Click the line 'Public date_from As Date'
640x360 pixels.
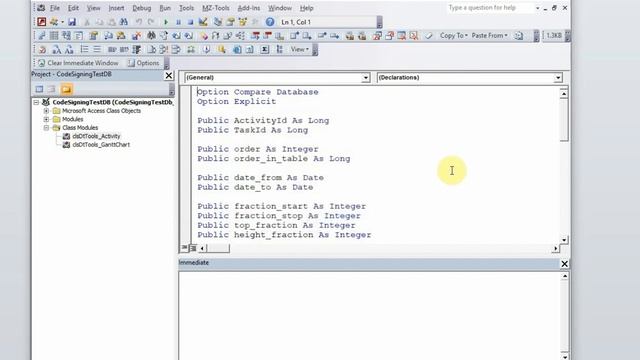(260, 178)
